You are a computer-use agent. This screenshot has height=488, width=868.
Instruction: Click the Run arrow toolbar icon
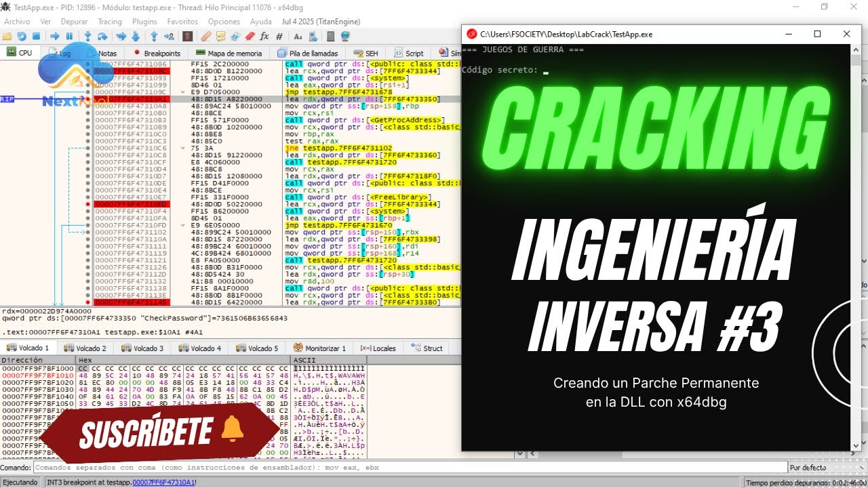[55, 36]
